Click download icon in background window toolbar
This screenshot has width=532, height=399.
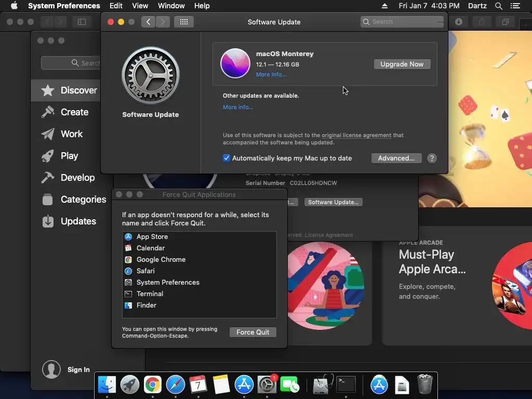click(459, 22)
